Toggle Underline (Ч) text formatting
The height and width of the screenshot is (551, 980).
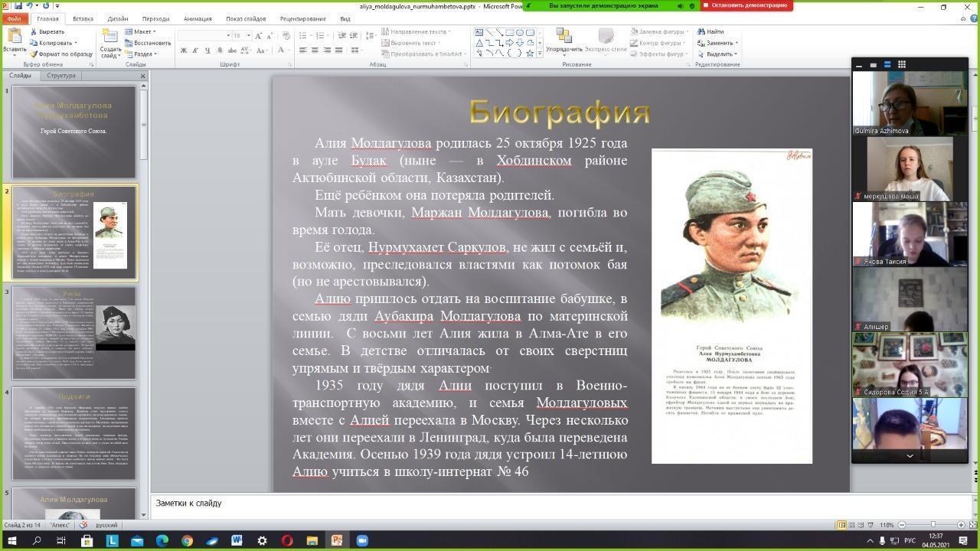(207, 51)
